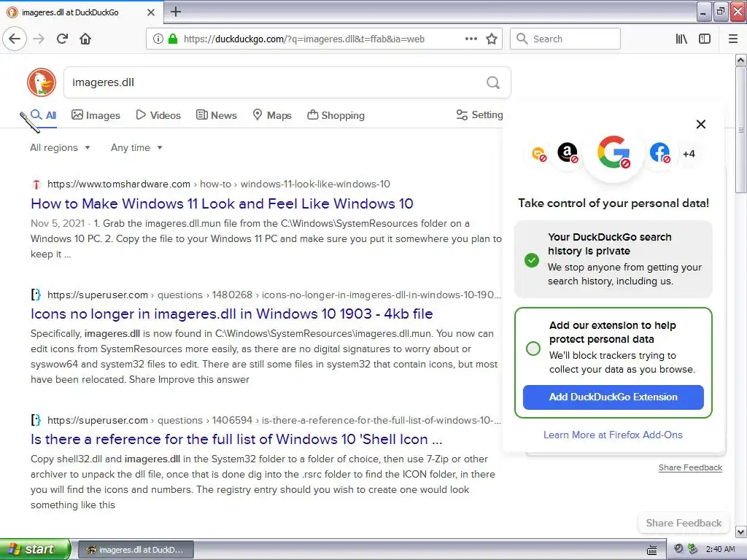Click the Firefox Search toolbar field
This screenshot has height=560, width=747.
point(565,39)
